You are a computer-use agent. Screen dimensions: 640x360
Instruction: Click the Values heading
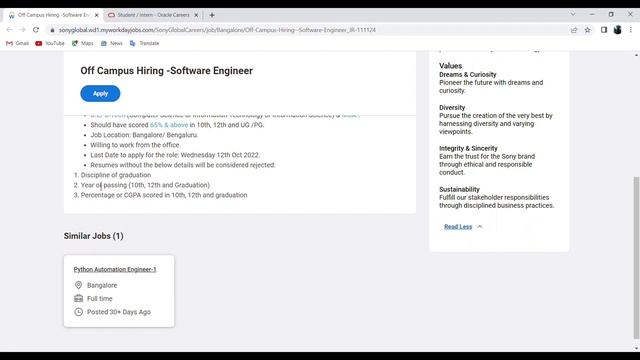tap(451, 66)
